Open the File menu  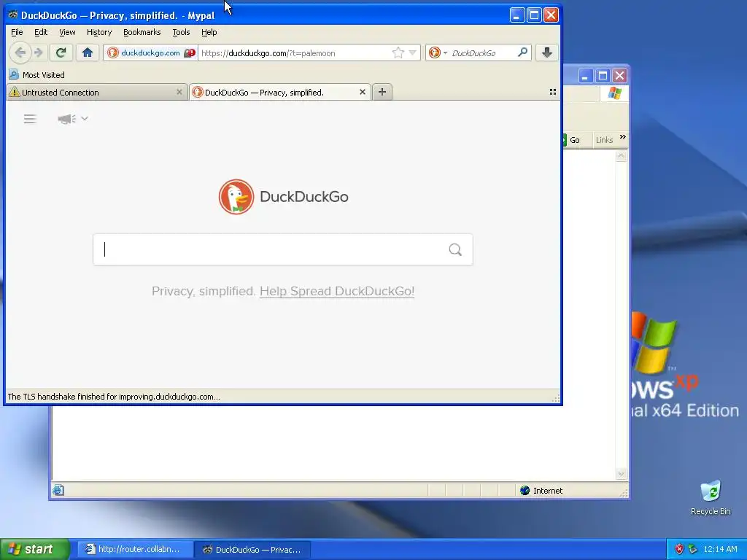pos(17,32)
